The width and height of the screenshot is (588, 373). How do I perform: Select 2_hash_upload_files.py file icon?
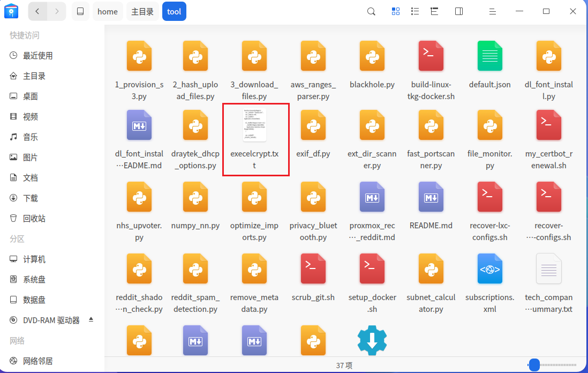195,56
